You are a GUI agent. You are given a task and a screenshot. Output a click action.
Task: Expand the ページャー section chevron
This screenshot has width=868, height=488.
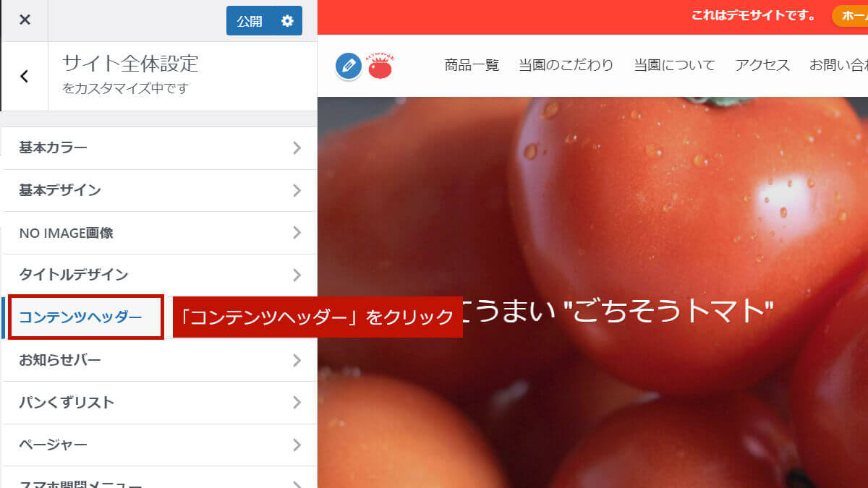[x=297, y=445]
